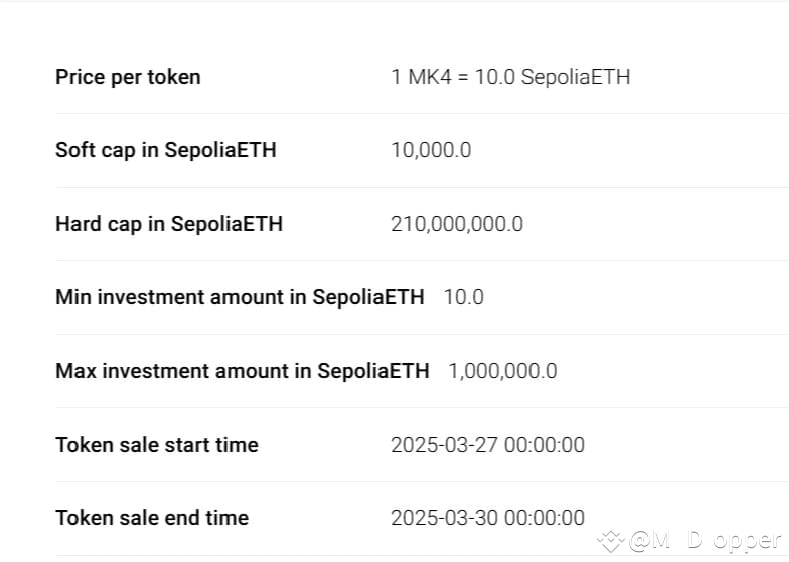This screenshot has width=789, height=562.
Task: Click the '1 MK4 = 10.0 SepoliaETH' value
Action: [x=511, y=77]
